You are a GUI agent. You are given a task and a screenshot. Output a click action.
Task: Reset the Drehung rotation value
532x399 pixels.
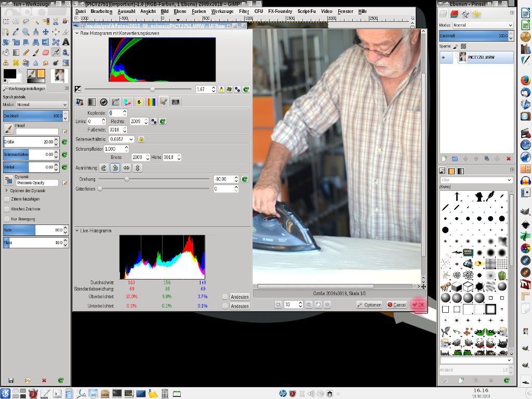pos(244,179)
